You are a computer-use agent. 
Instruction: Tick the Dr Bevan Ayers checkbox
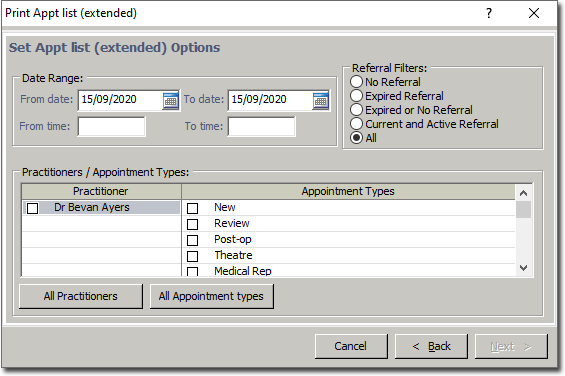point(32,208)
